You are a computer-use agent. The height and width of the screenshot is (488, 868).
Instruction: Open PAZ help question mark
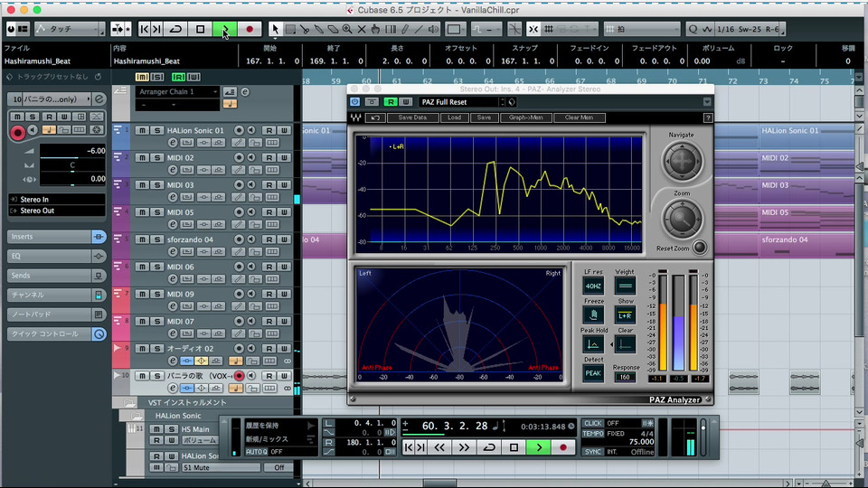707,117
